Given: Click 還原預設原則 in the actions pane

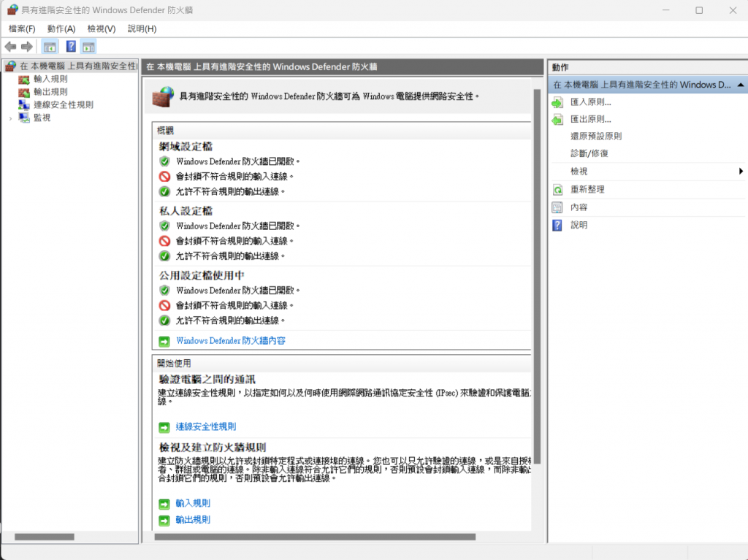Looking at the screenshot, I should tap(596, 137).
